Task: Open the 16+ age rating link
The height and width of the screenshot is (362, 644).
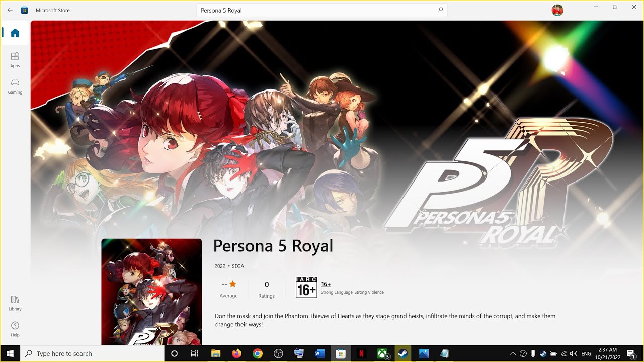Action: click(x=326, y=284)
